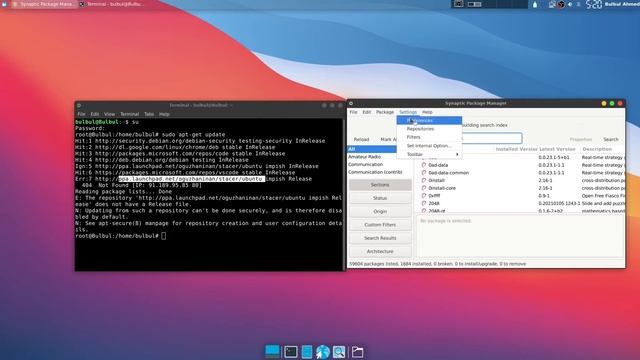This screenshot has height=360, width=640.
Task: Click the clock in the top panel
Action: (594, 4)
